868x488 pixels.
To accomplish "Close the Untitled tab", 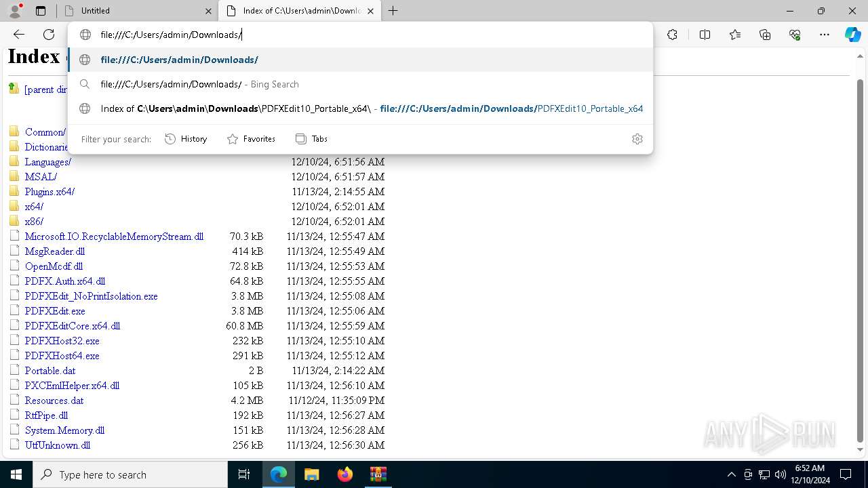I will coord(208,11).
